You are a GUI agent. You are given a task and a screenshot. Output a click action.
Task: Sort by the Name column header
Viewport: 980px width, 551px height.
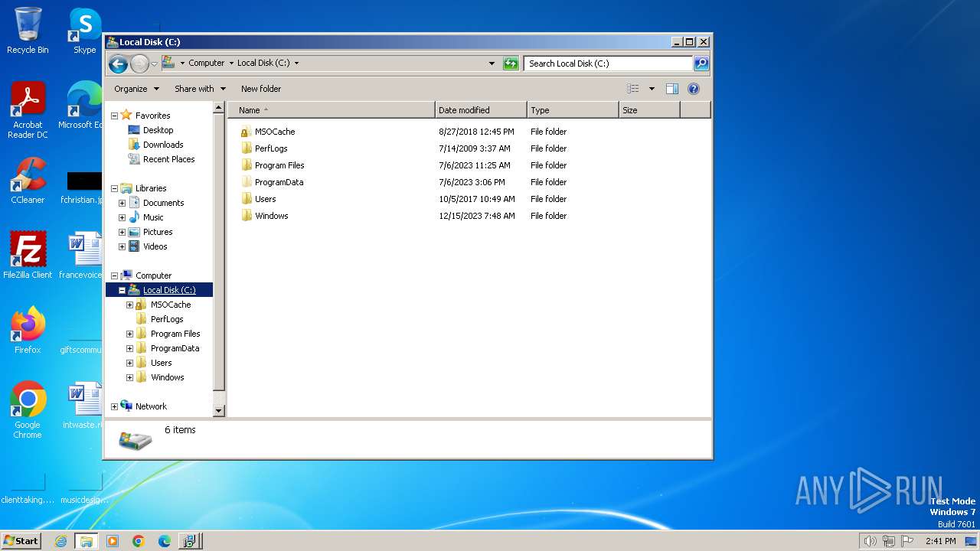pyautogui.click(x=332, y=110)
